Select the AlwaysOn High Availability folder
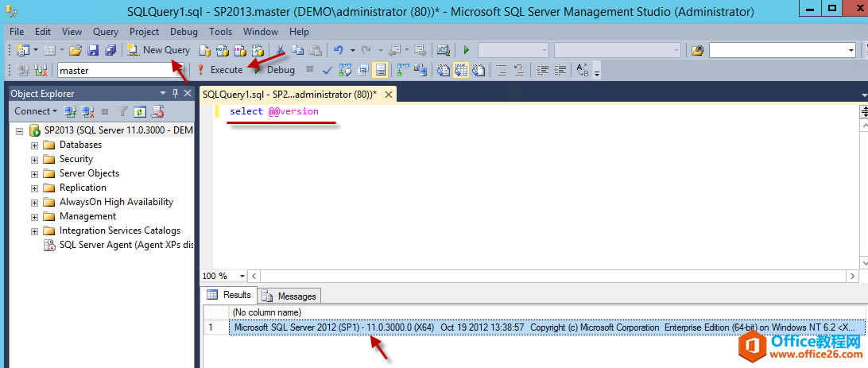The height and width of the screenshot is (368, 868). pyautogui.click(x=116, y=202)
